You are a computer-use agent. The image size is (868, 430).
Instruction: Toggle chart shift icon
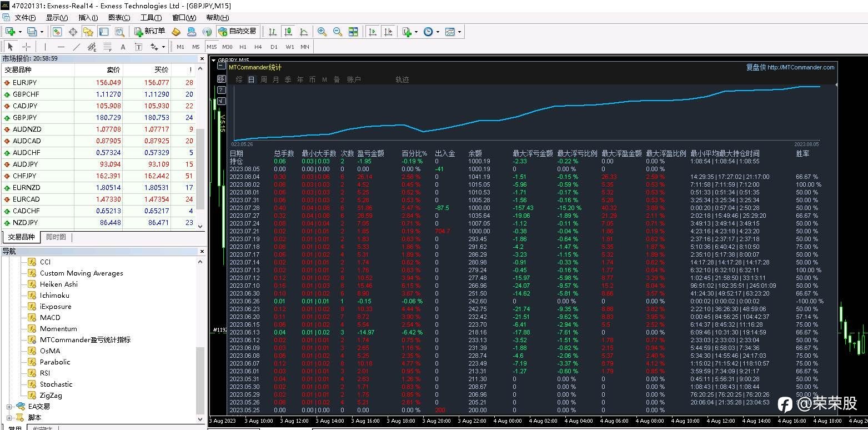[388, 32]
